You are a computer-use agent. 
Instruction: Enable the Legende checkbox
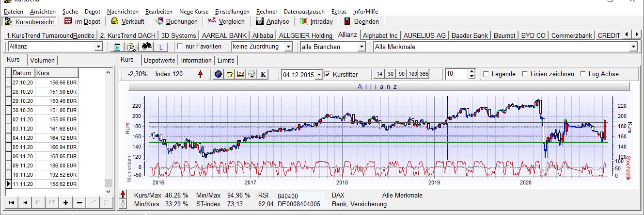tap(486, 74)
